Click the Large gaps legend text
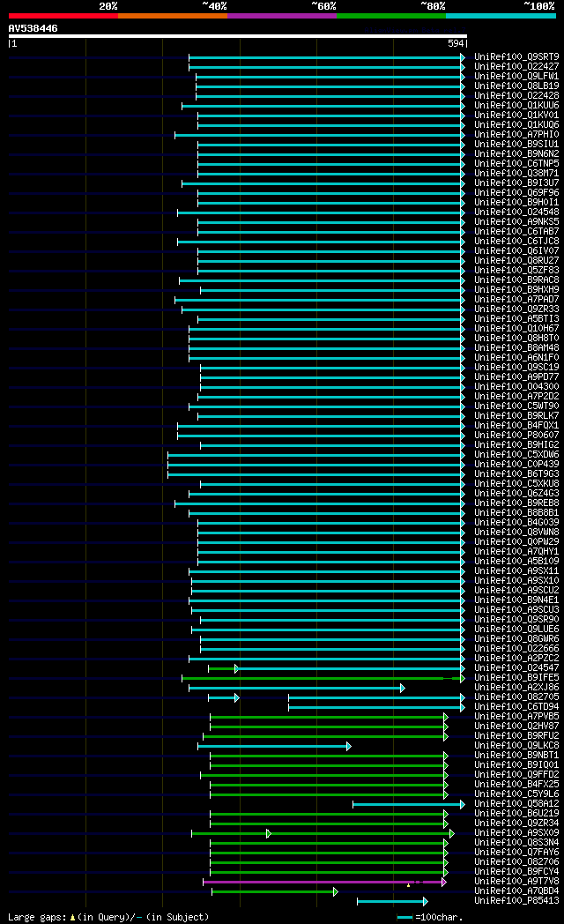The image size is (564, 924). point(109,918)
